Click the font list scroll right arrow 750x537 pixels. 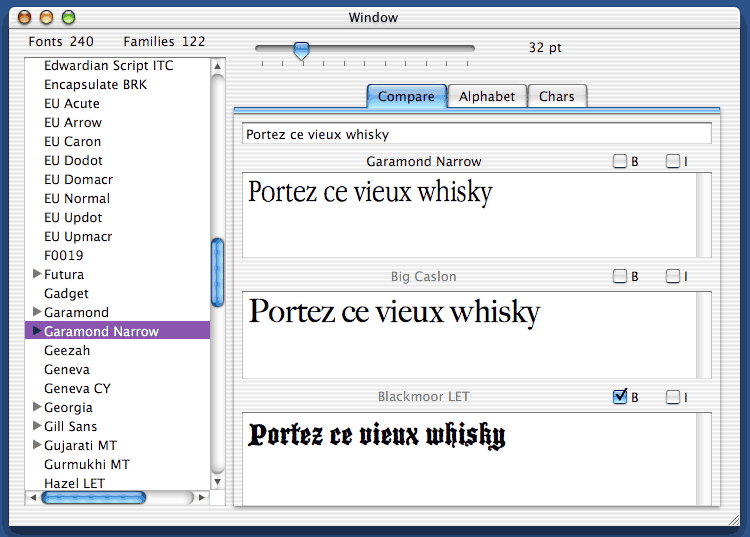(202, 497)
